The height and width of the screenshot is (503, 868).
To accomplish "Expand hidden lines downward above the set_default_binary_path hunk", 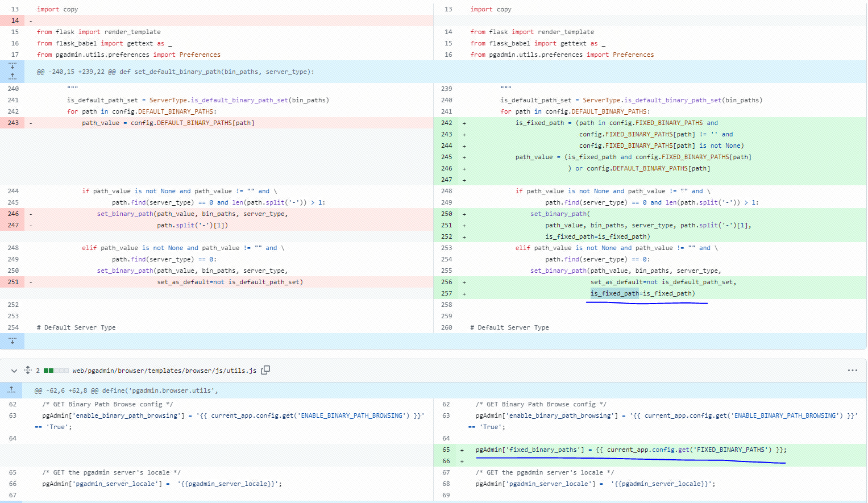I will (13, 66).
